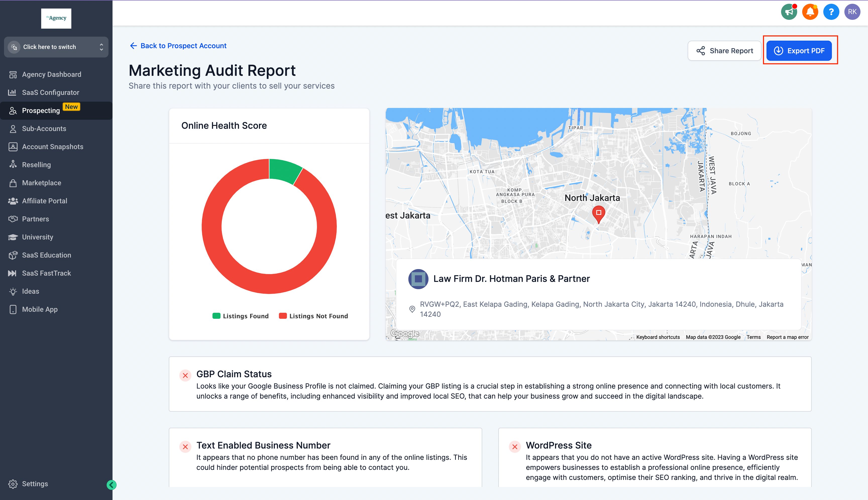The image size is (868, 500).
Task: Follow Back to Prospect Account link
Action: click(x=178, y=46)
